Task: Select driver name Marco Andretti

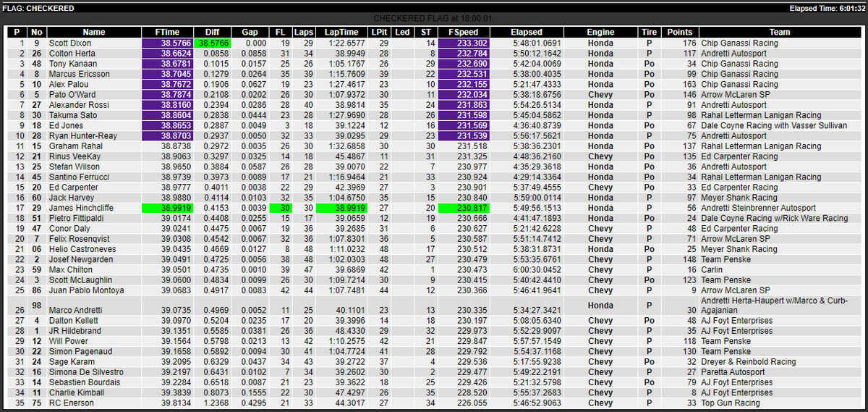Action: click(76, 311)
